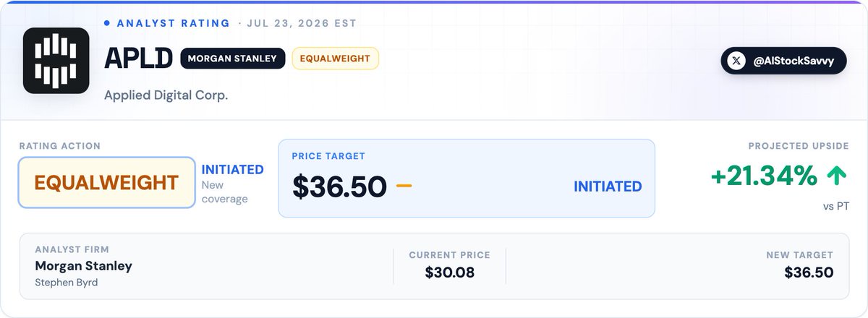Click Applied Digital Corp. company name

[x=166, y=95]
